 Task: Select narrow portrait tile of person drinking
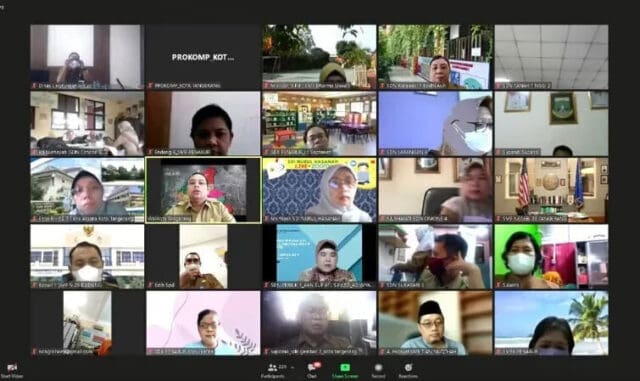[203, 256]
